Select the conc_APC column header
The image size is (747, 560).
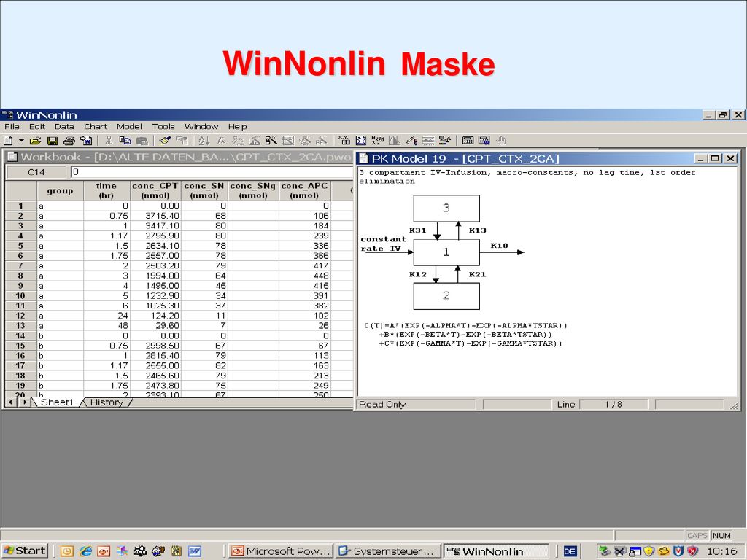pos(304,190)
